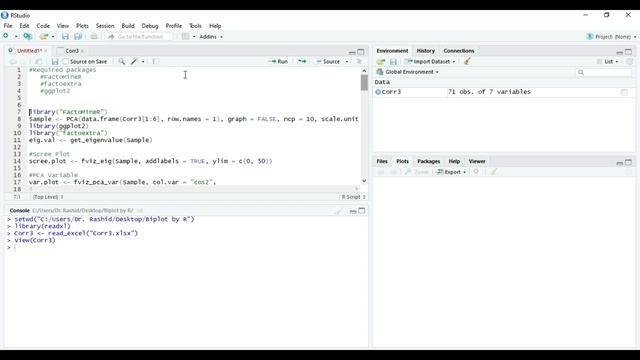
Task: Save current document from main toolbar
Action: click(x=65, y=36)
